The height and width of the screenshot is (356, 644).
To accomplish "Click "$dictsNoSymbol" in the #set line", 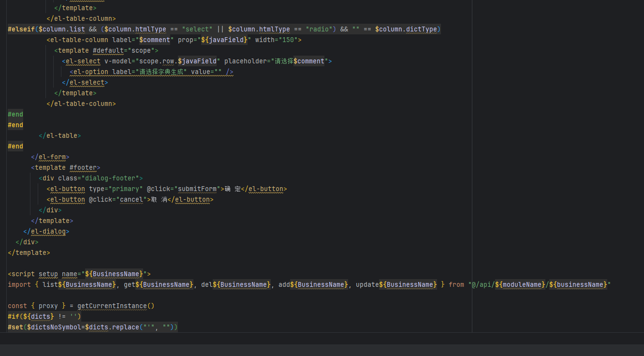I will (54, 327).
